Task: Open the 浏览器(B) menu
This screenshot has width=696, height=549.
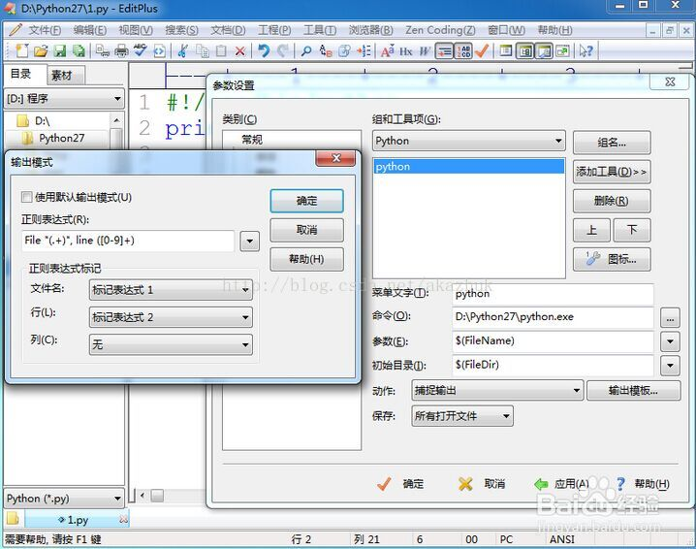Action: pyautogui.click(x=371, y=30)
